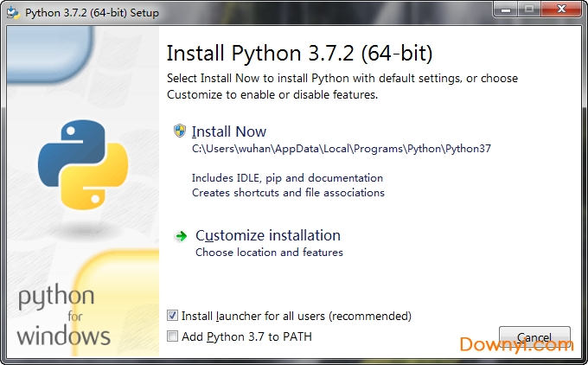Click the 'Install Python 3.7.2 (64-bit)' heading
This screenshot has width=588, height=365.
[299, 53]
